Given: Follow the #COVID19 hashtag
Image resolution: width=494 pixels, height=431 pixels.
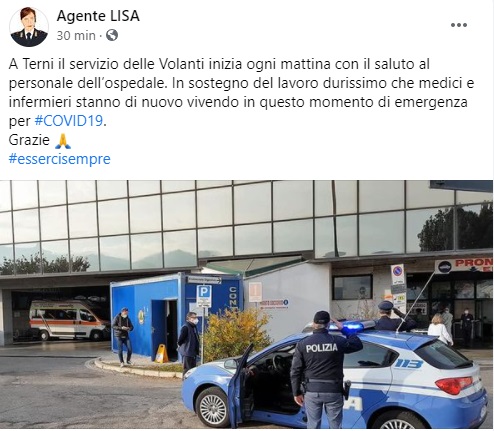Looking at the screenshot, I should (x=69, y=121).
